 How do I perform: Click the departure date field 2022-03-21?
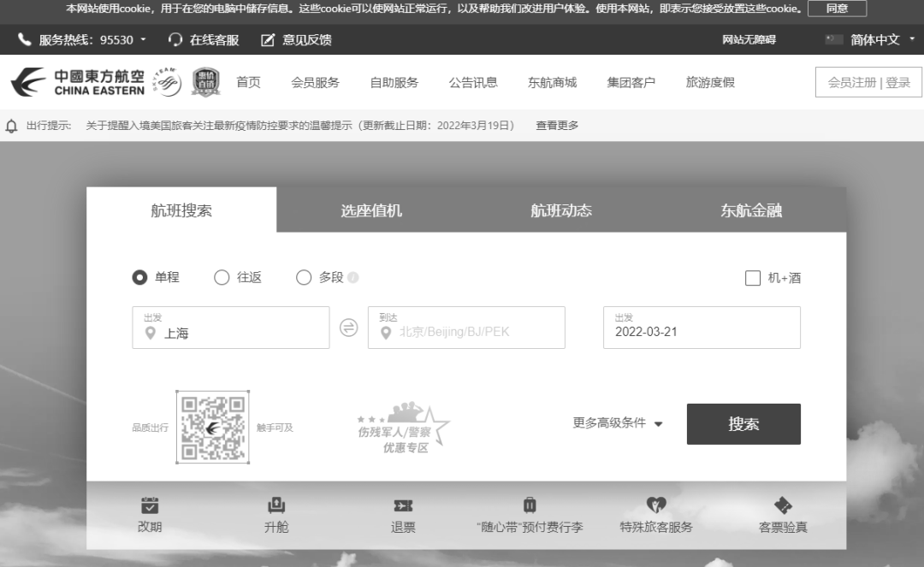(702, 328)
